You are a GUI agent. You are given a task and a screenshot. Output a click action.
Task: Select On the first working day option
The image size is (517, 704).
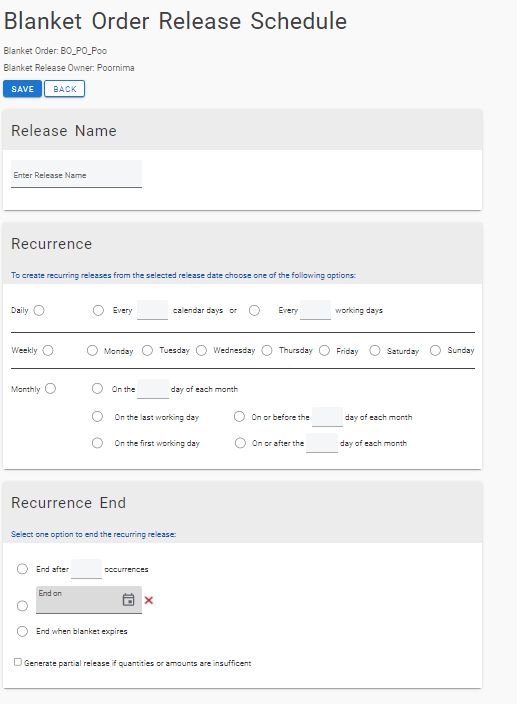pyautogui.click(x=97, y=443)
